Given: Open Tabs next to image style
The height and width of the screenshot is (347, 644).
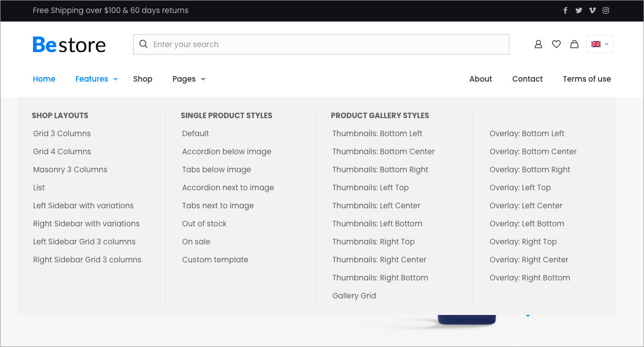Looking at the screenshot, I should 218,205.
